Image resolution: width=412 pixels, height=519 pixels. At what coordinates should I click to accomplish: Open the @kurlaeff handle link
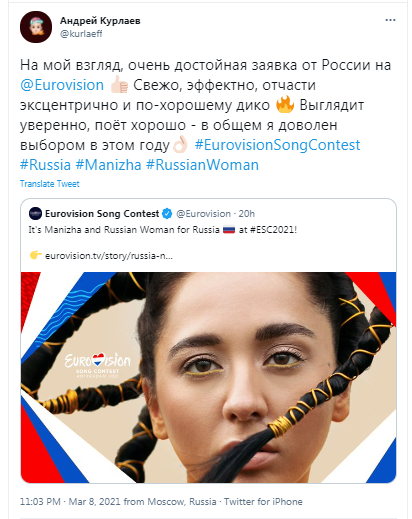(x=81, y=34)
